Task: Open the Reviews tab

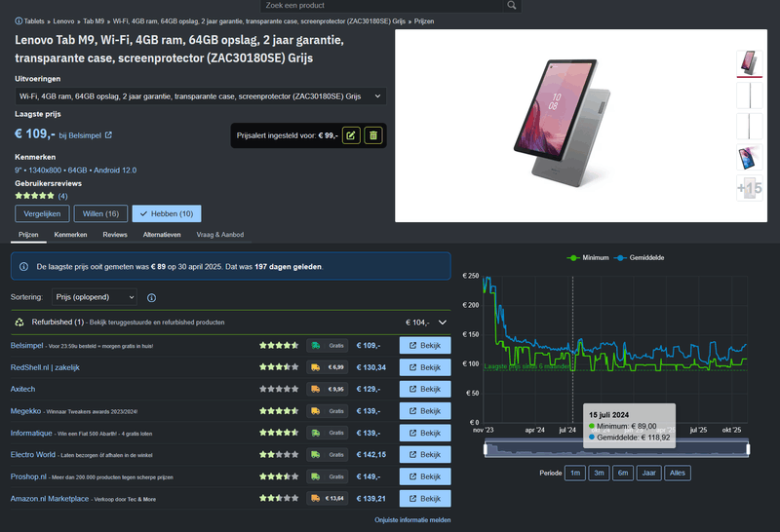Action: [115, 235]
